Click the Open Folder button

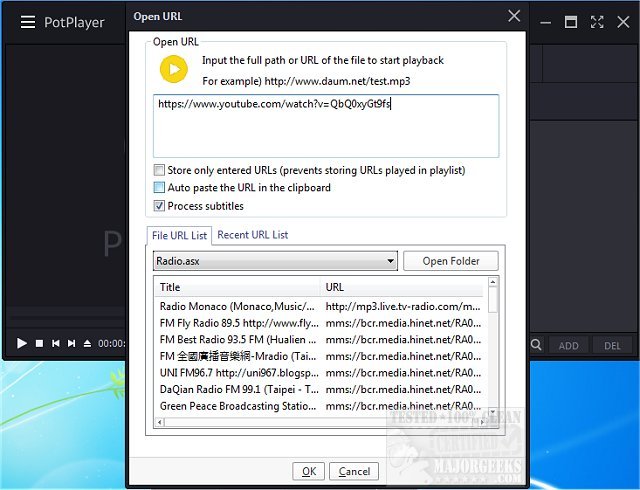tap(451, 261)
